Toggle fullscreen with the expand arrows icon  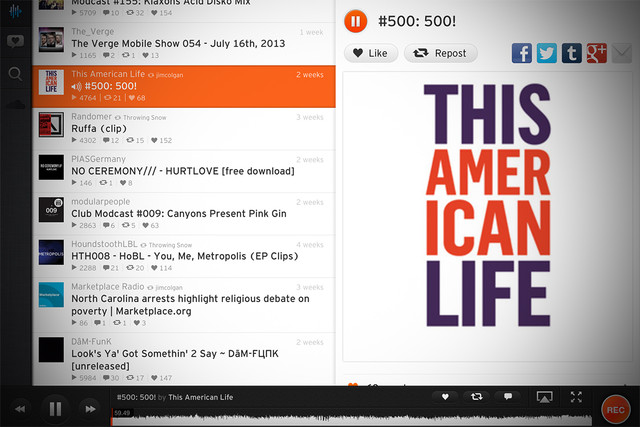[576, 397]
